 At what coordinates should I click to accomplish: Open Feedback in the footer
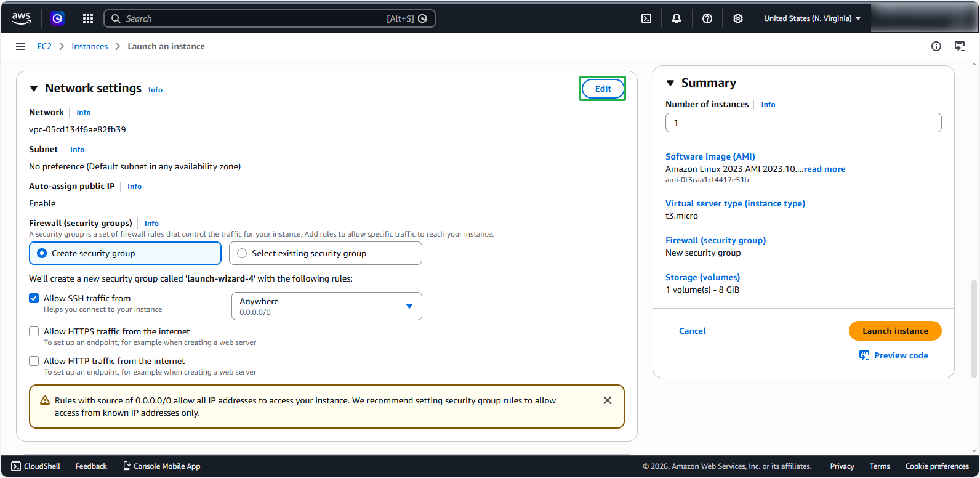[x=91, y=466]
